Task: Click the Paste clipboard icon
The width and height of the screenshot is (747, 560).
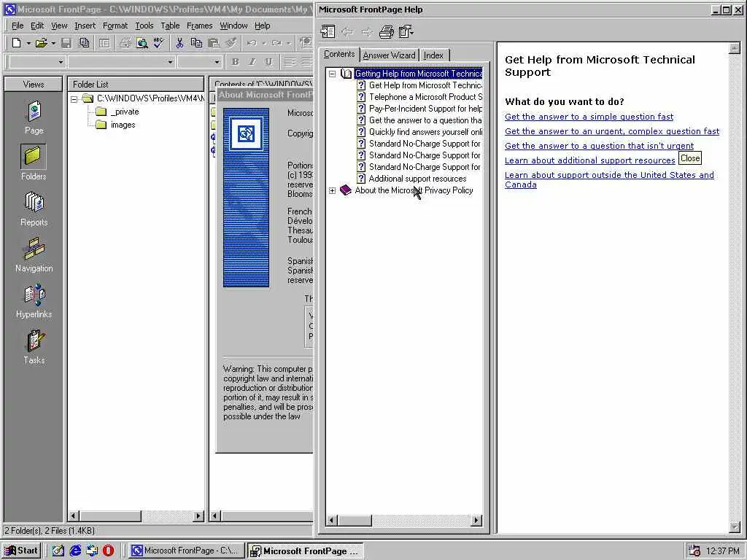Action: [214, 43]
